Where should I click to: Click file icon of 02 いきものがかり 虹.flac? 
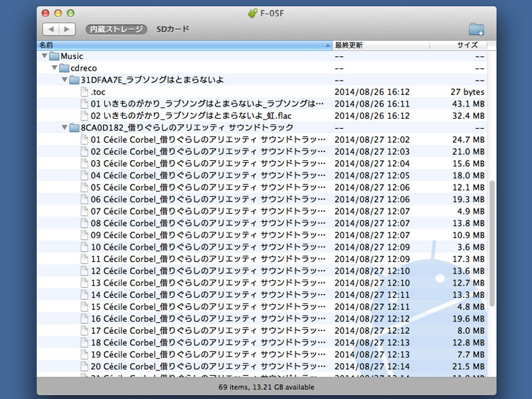pos(84,115)
